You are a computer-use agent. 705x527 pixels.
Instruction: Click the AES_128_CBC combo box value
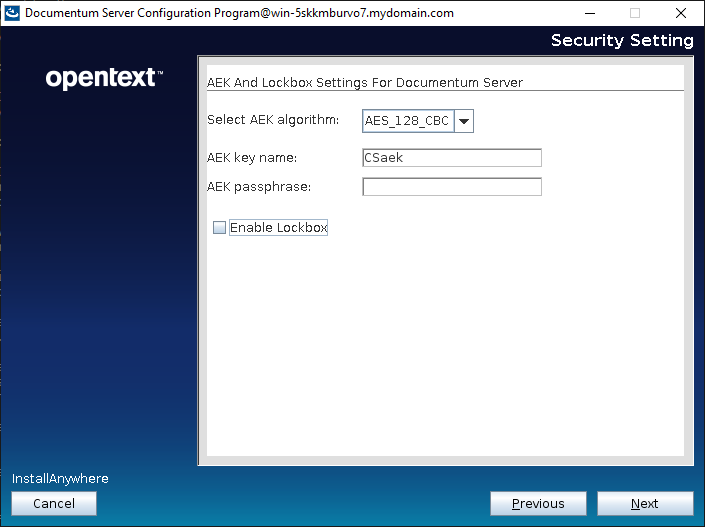(x=407, y=121)
